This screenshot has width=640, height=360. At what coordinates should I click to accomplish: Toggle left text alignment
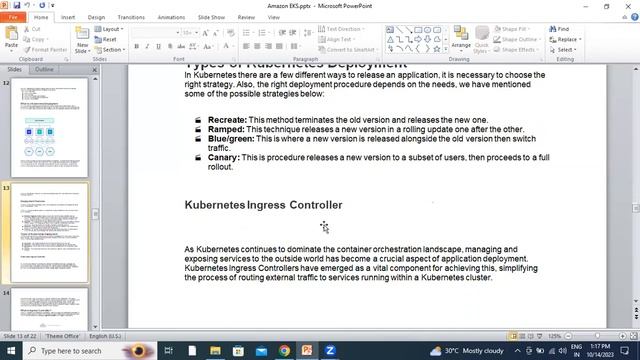[246, 46]
